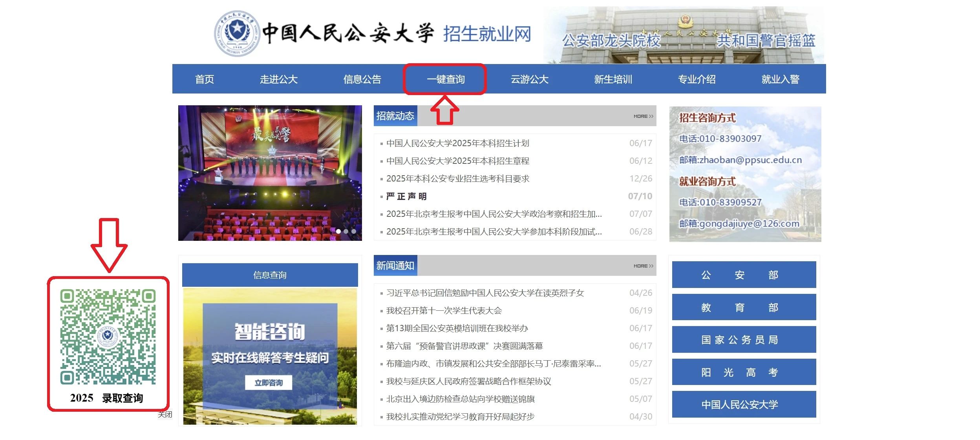Open the 2025年本科招生计划 article link
This screenshot has width=980, height=440.
[x=457, y=143]
